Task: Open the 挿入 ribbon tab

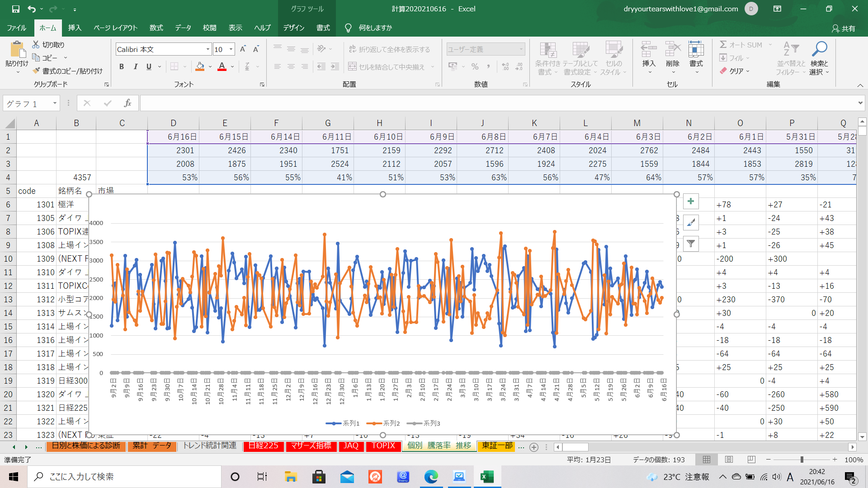Action: pyautogui.click(x=75, y=28)
